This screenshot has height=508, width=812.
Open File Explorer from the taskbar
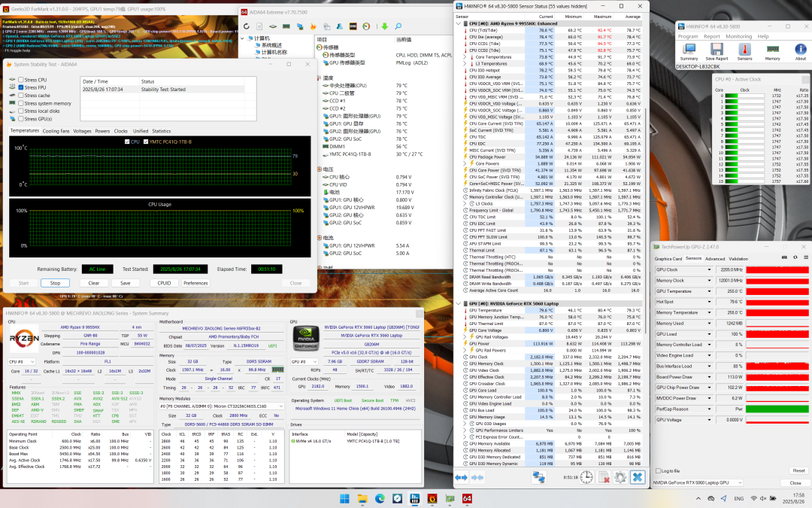(x=362, y=499)
